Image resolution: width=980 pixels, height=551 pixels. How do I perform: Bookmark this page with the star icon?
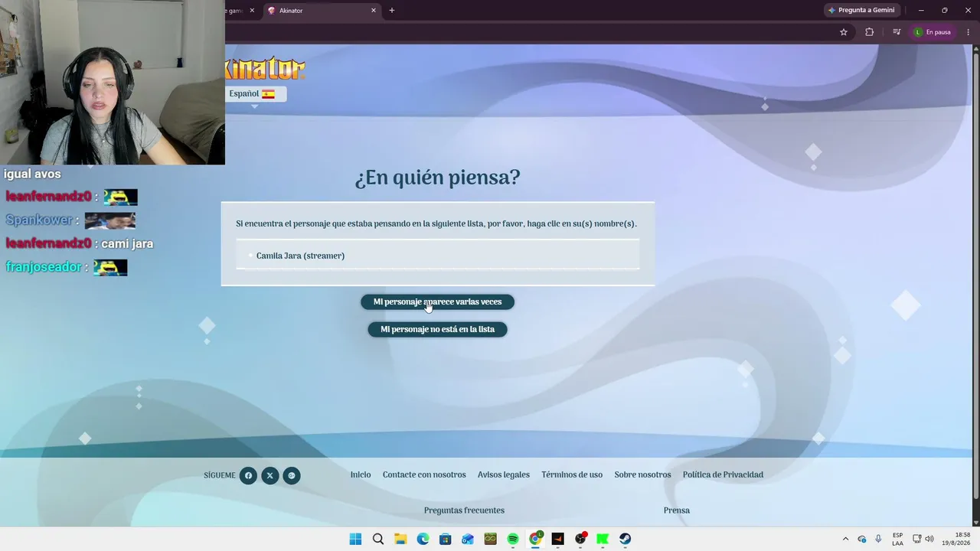844,32
